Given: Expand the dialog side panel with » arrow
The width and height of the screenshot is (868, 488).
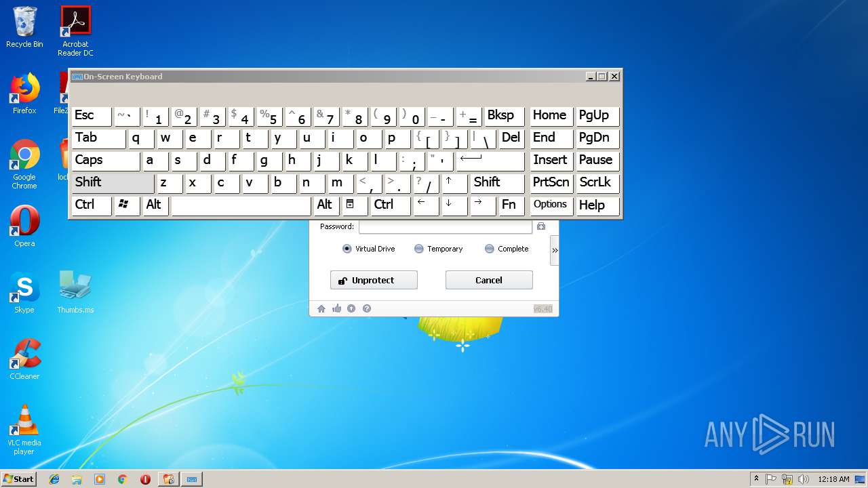Looking at the screenshot, I should tap(555, 250).
